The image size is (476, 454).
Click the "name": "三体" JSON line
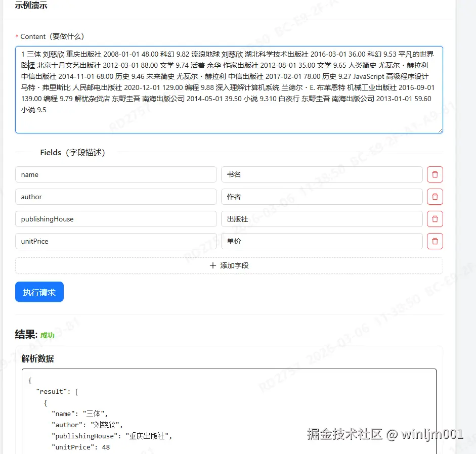[x=80, y=414]
